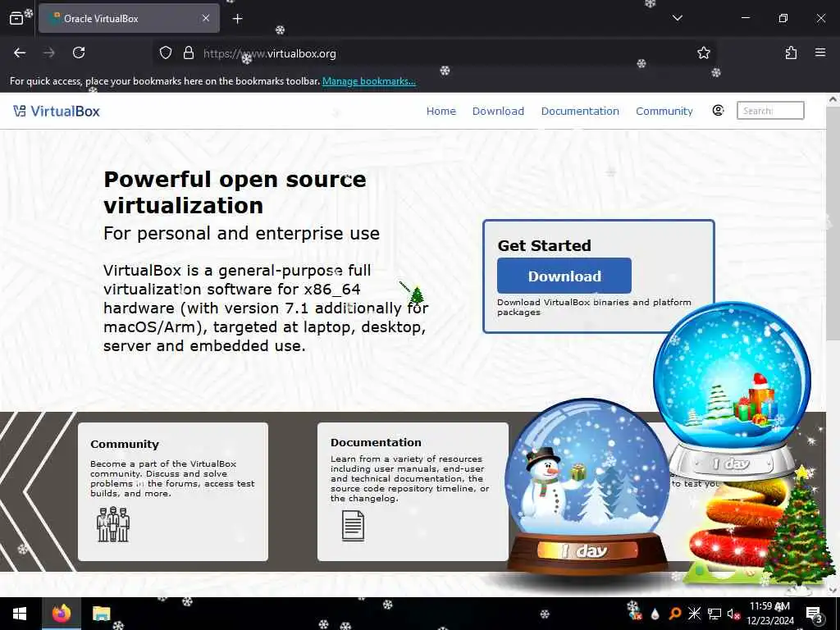
Task: Open the Community navigation item
Action: point(664,111)
